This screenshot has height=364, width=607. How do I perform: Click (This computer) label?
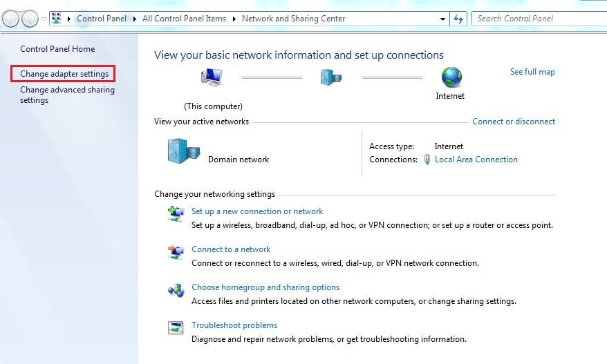pos(214,106)
